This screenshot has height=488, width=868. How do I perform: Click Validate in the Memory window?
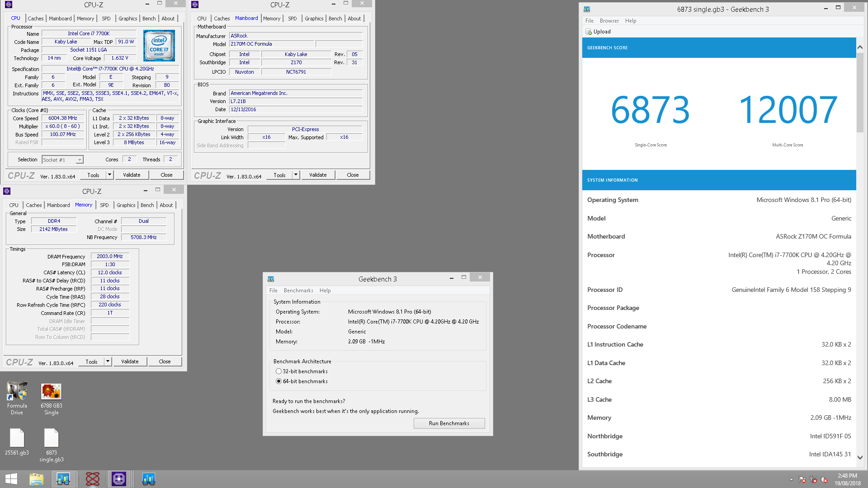click(130, 361)
